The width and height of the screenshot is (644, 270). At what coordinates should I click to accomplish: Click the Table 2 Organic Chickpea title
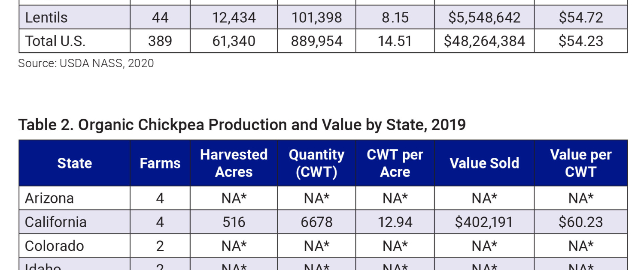click(x=242, y=125)
